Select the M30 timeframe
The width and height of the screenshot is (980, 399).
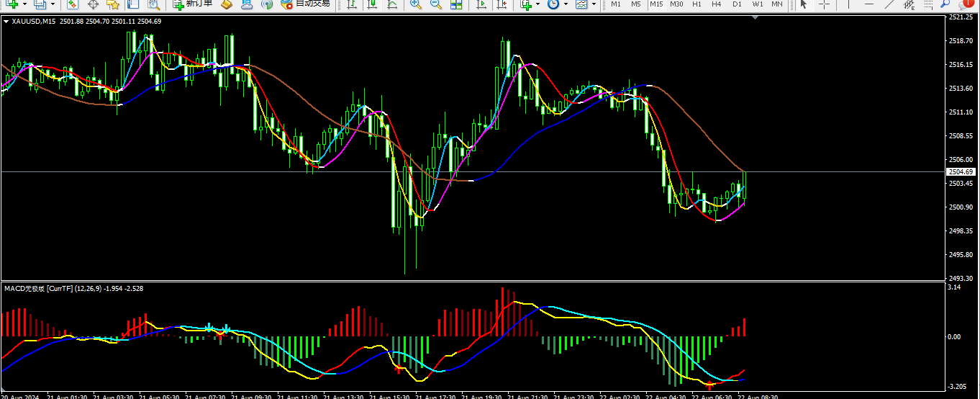pos(676,4)
